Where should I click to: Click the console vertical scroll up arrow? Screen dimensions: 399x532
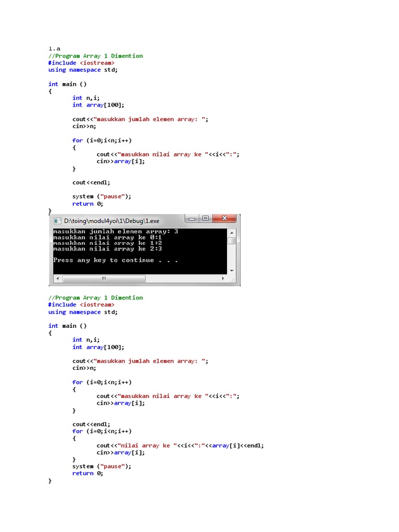[x=232, y=233]
